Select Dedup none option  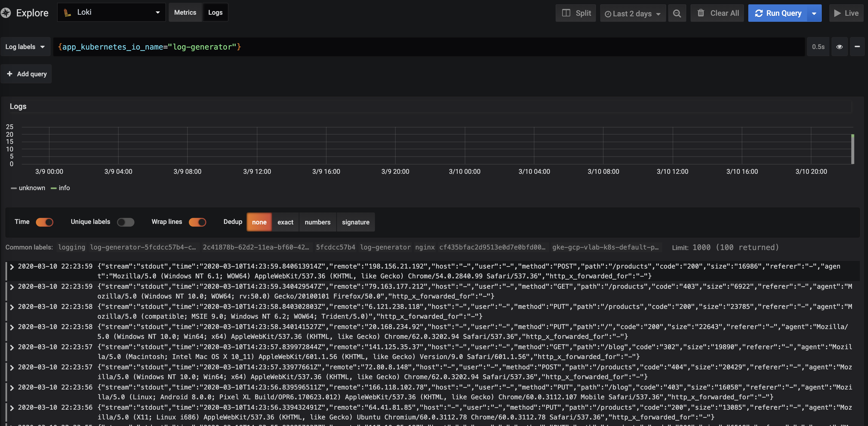259,222
